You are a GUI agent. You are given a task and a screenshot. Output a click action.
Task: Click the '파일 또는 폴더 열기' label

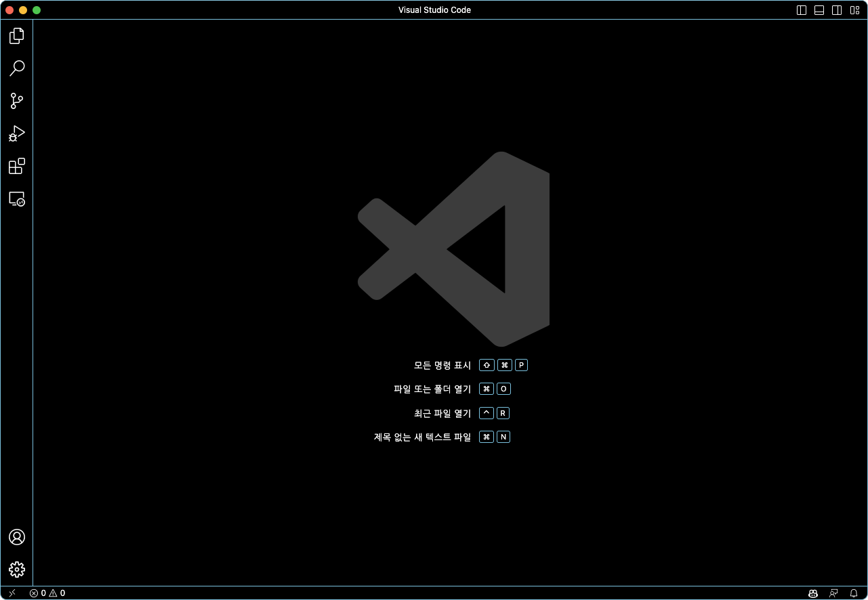[432, 389]
